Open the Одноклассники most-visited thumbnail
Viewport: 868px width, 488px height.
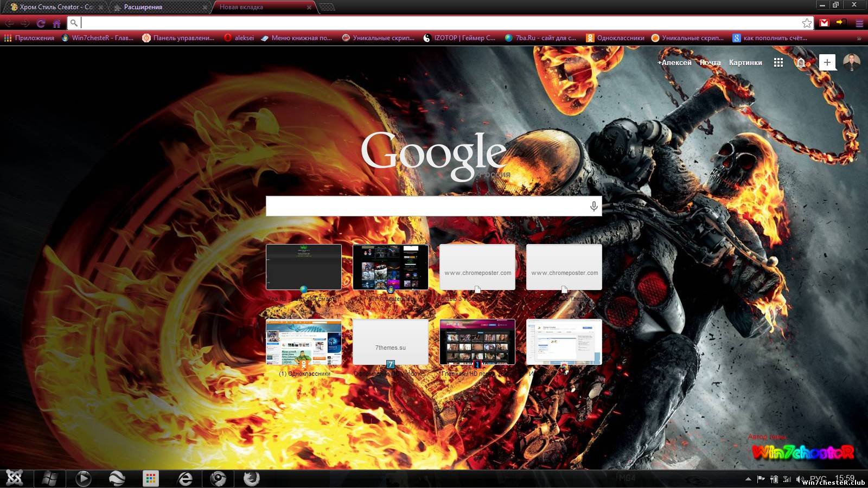coord(304,342)
